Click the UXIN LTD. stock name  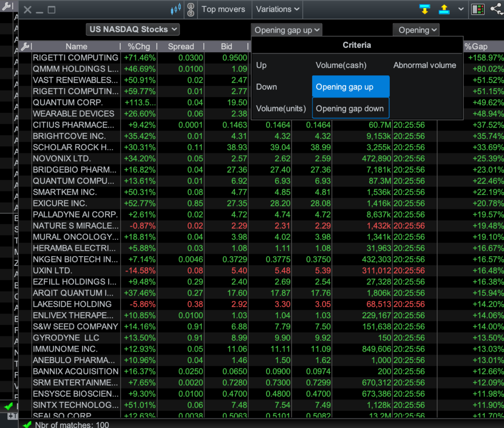point(52,271)
